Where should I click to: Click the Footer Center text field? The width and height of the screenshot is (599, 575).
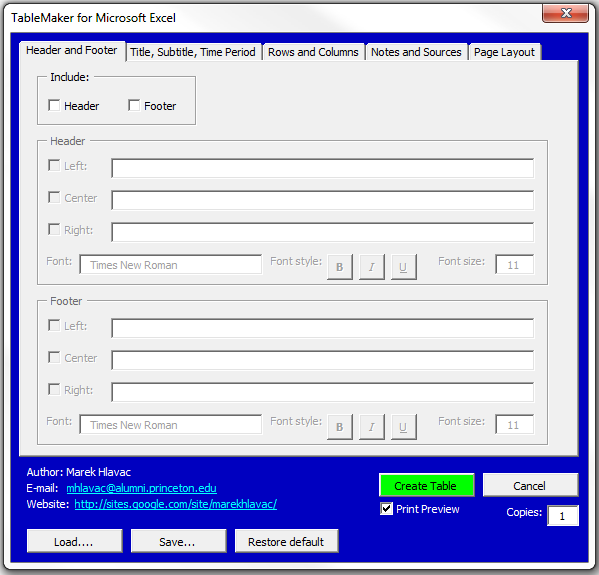pyautogui.click(x=322, y=360)
